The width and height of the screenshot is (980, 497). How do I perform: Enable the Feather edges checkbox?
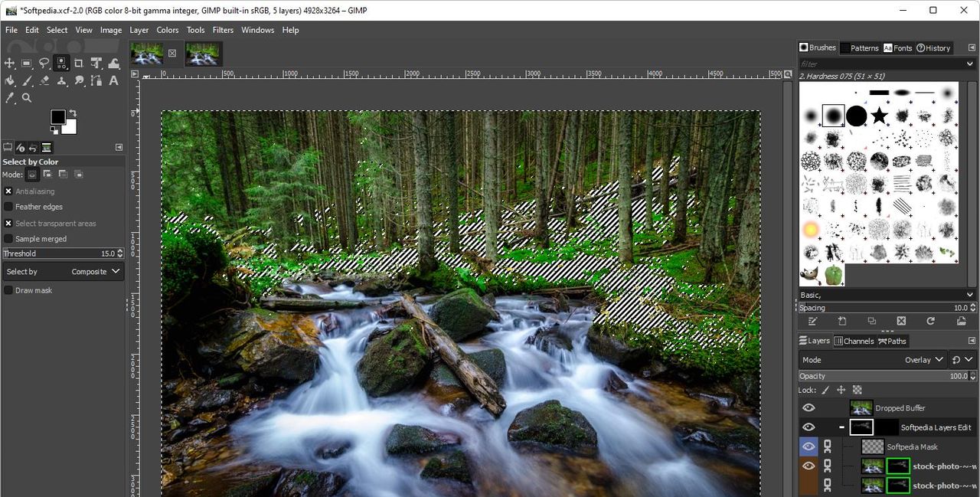(8, 207)
